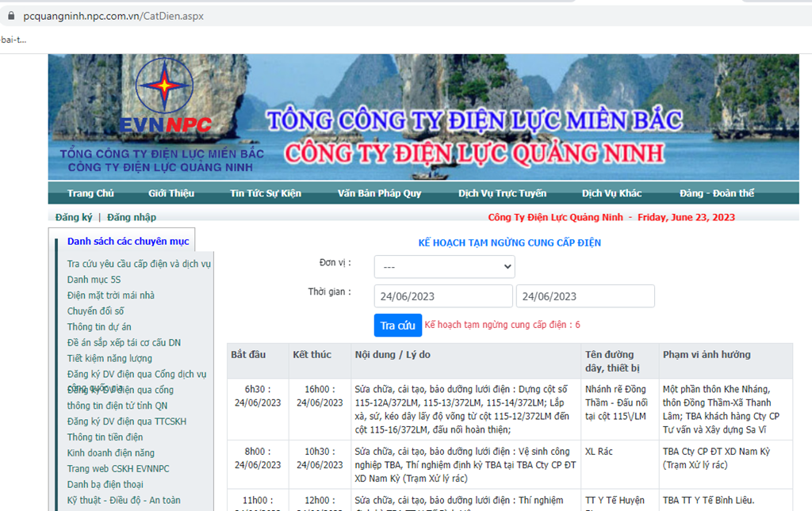The width and height of the screenshot is (812, 511).
Task: Open thông tin điện tử tỉnh QN link
Action: tap(117, 406)
